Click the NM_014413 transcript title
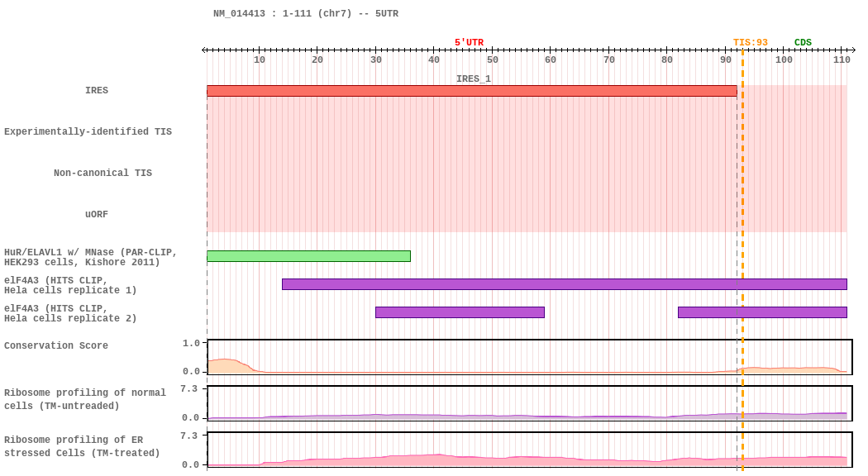 306,14
